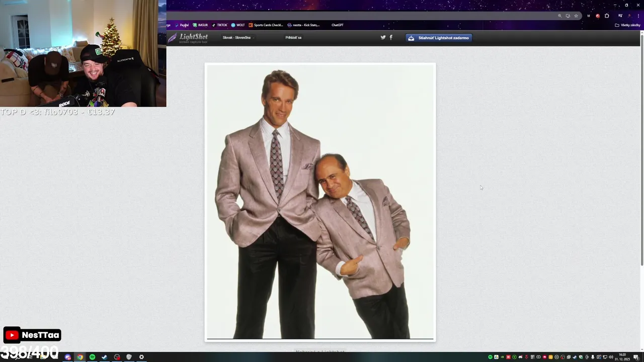Screen dimensions: 644x362
Task: Click Stiahnuť Lightshot zadarmo button
Action: [439, 38]
